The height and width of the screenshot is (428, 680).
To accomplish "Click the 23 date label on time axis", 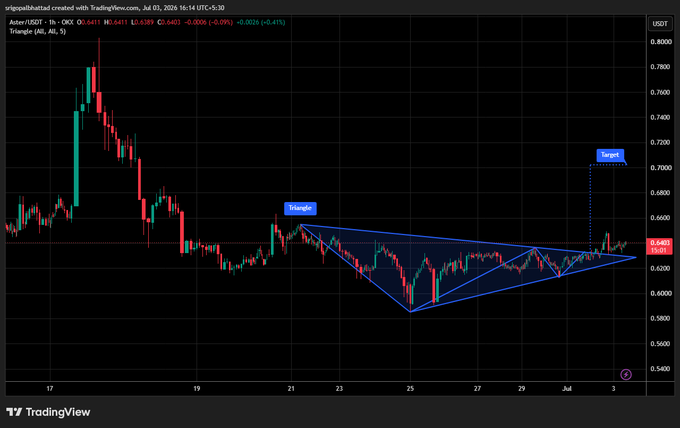I will pos(339,389).
